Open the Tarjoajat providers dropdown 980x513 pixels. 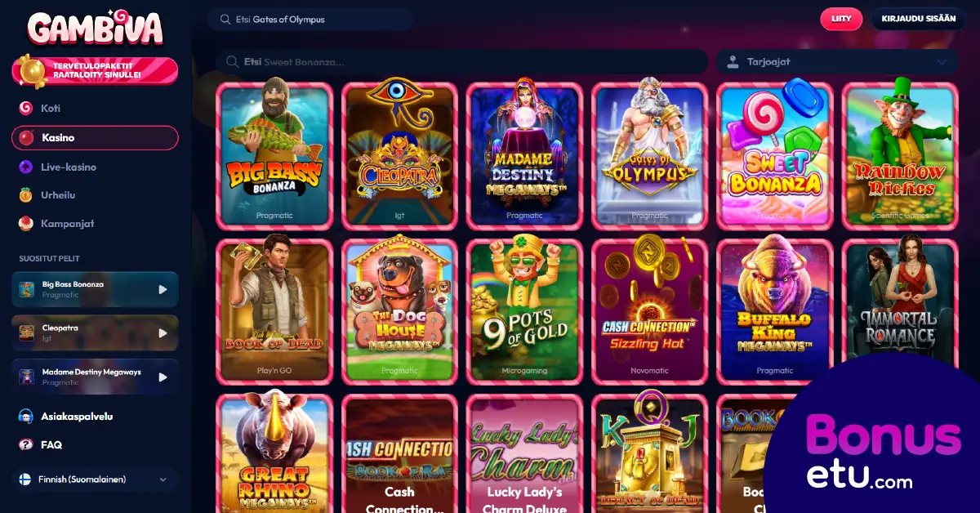pos(837,61)
